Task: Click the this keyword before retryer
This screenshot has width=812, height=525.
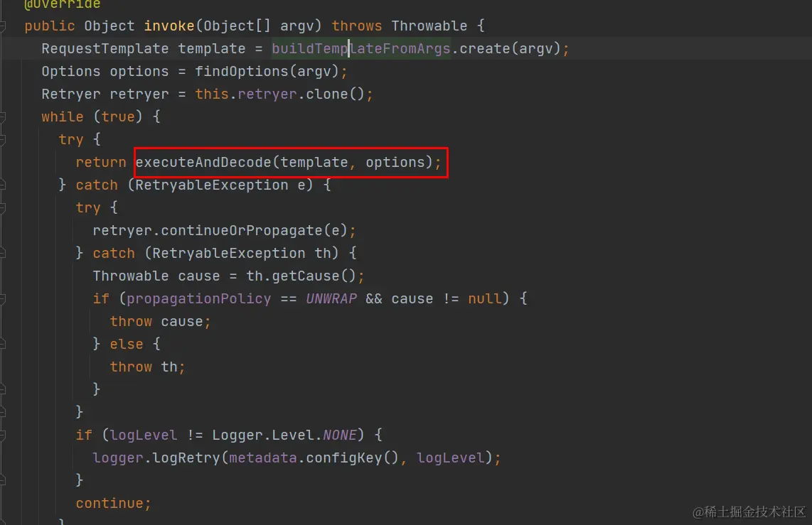Action: pos(212,94)
